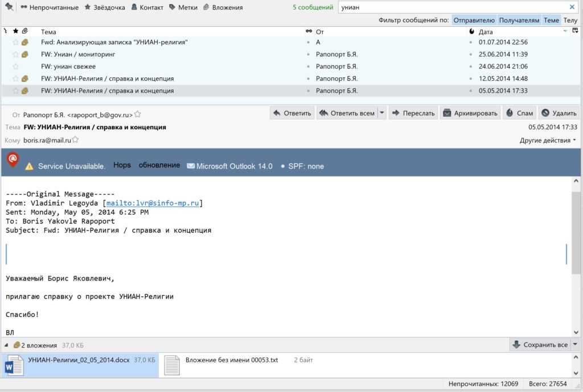Star the 12.05.2014 справка и концепция message

coord(15,79)
